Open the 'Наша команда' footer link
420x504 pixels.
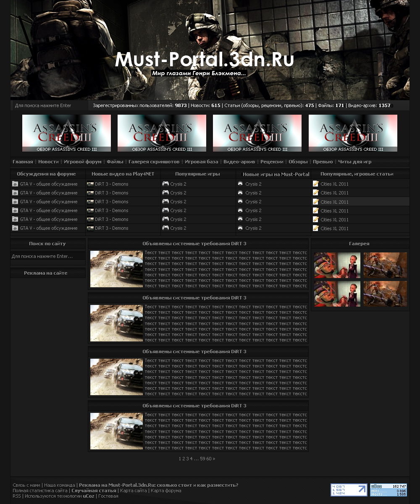pyautogui.click(x=60, y=485)
